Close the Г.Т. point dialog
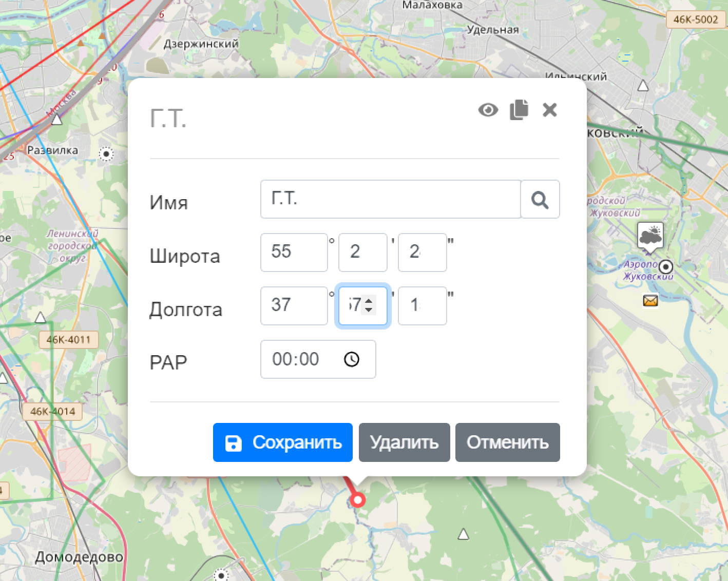 pos(550,110)
